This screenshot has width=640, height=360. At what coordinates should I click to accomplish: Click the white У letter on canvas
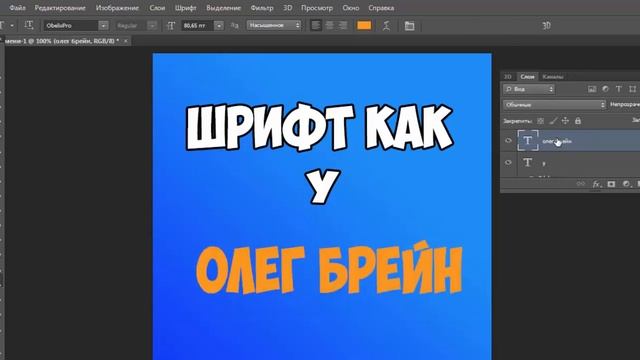tap(322, 186)
